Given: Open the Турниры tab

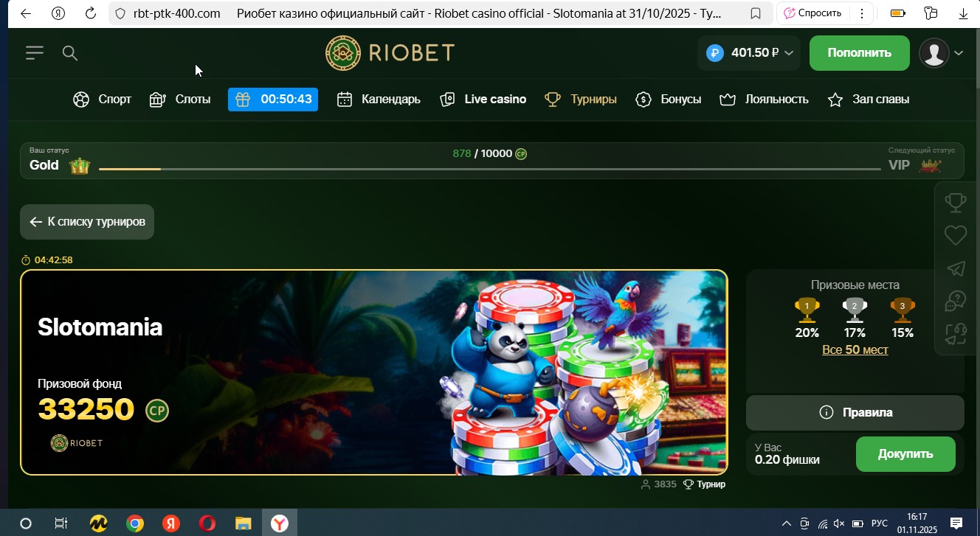Looking at the screenshot, I should coord(581,99).
